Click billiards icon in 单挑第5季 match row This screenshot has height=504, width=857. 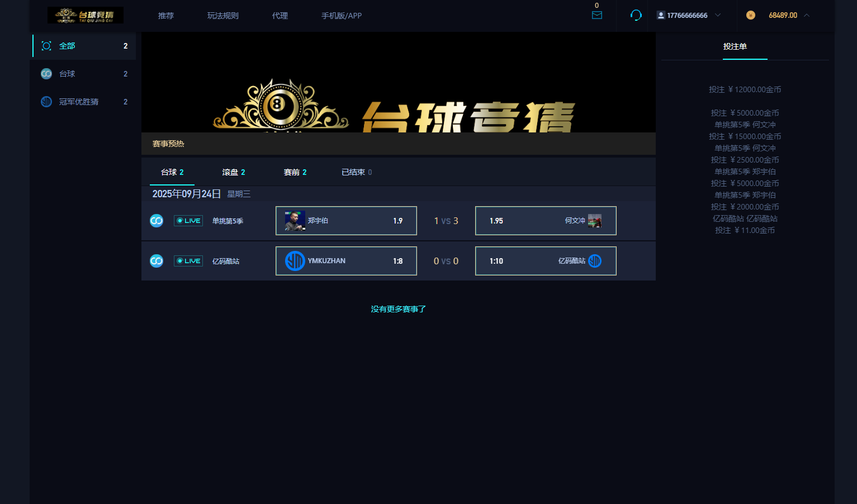coord(157,221)
